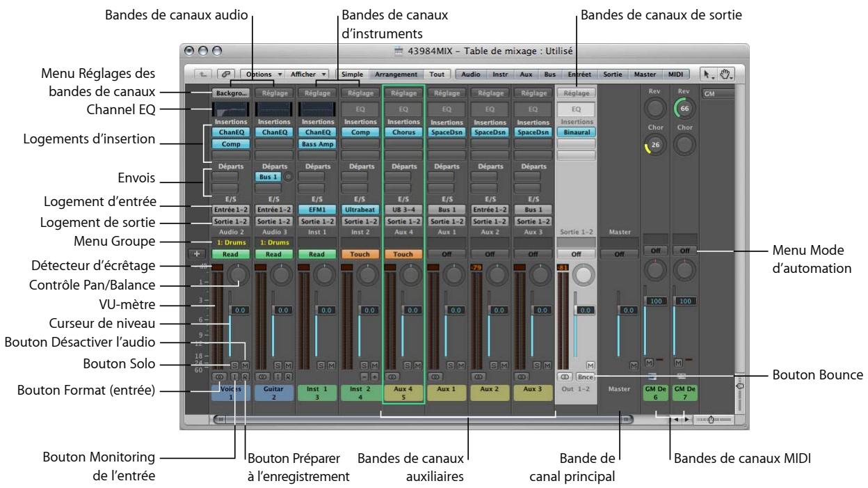Open the Ultrabeat instrument slot on Inst 2
The width and height of the screenshot is (868, 488).
360,208
